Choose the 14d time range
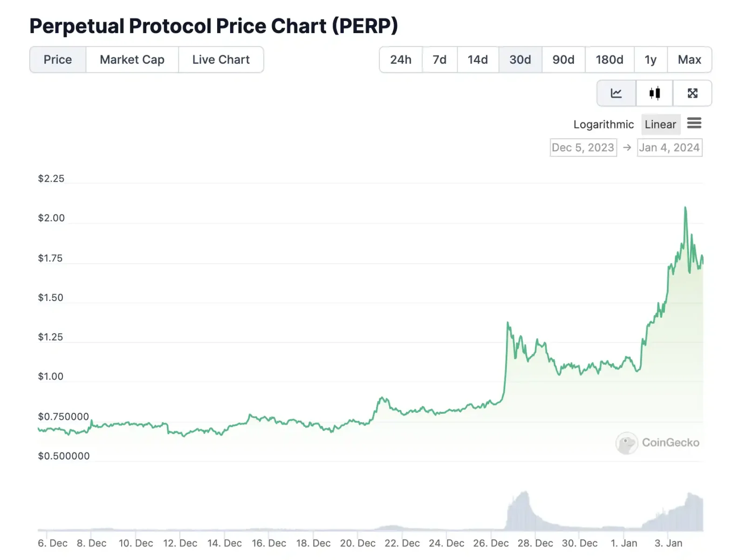The image size is (732, 560). click(478, 60)
